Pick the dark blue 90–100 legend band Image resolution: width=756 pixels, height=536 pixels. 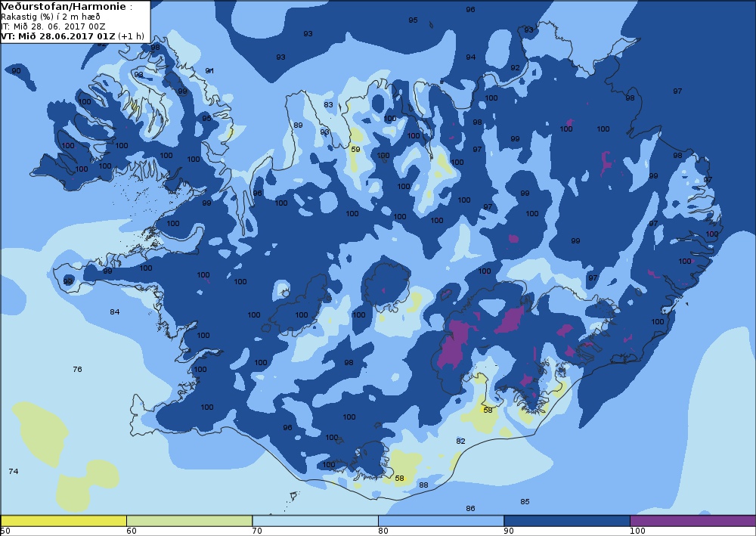click(x=567, y=521)
